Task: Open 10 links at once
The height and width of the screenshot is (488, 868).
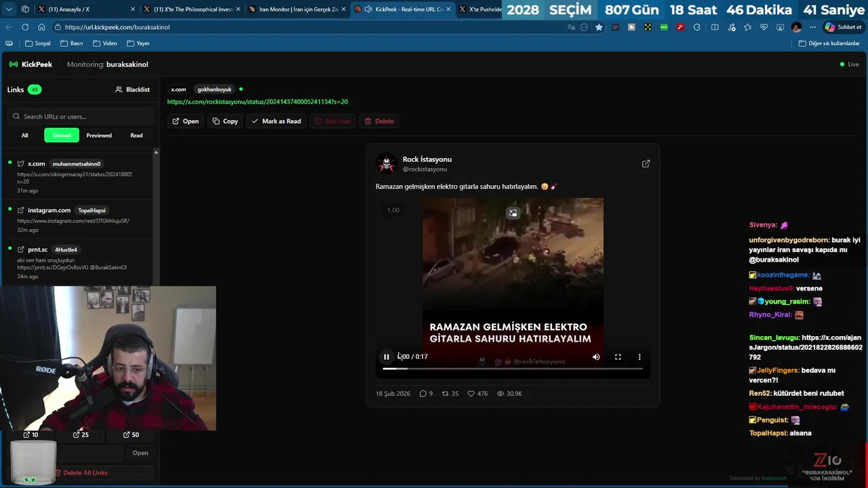Action: pos(31,434)
